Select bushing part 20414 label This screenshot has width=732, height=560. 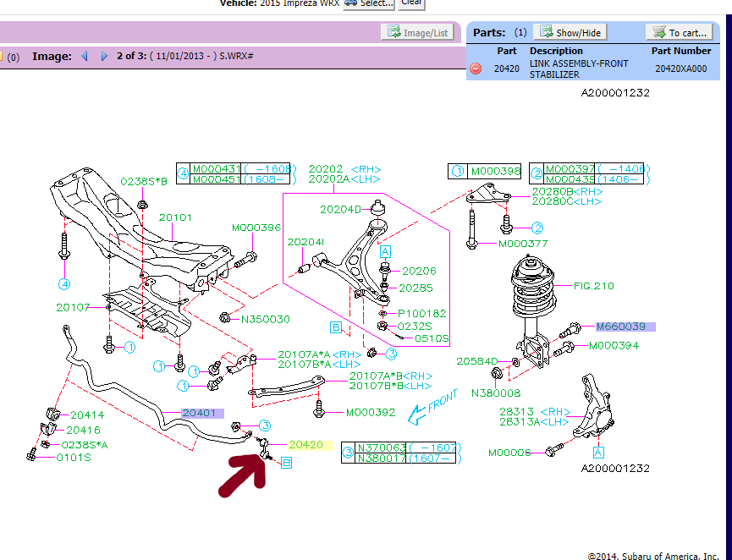[86, 415]
